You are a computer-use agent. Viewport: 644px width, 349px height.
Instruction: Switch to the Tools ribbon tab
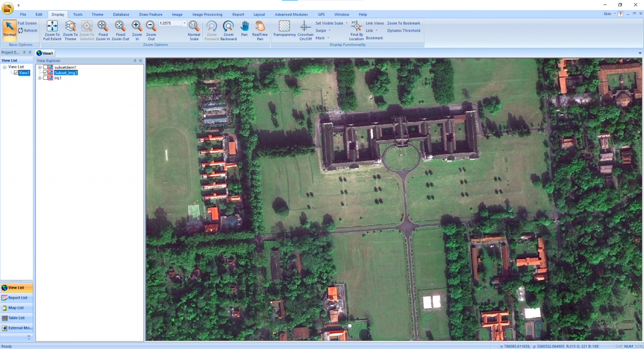pos(77,14)
